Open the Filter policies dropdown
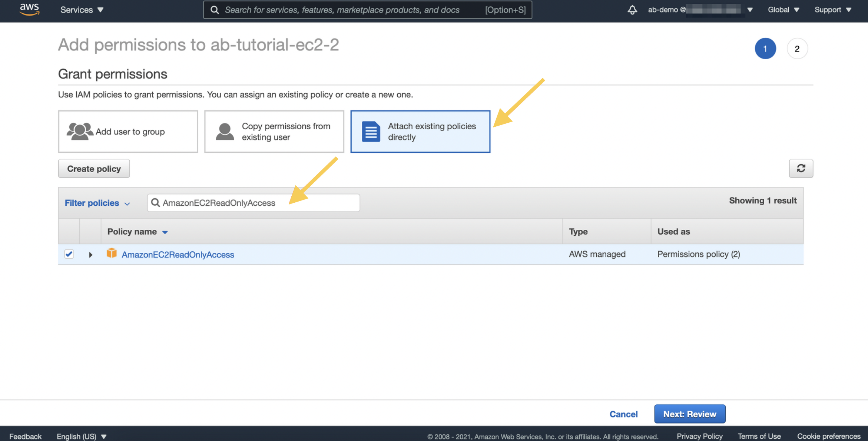 click(x=97, y=203)
